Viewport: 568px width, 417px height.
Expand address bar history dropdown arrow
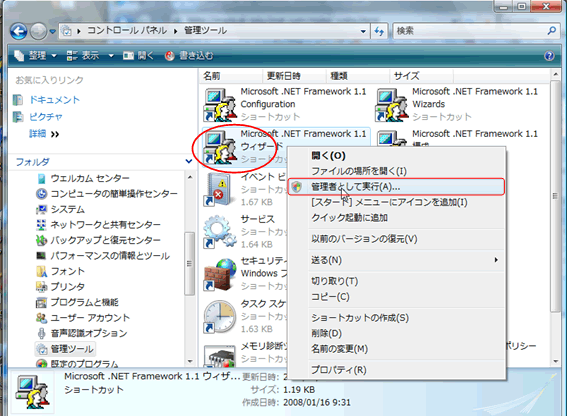click(x=363, y=31)
